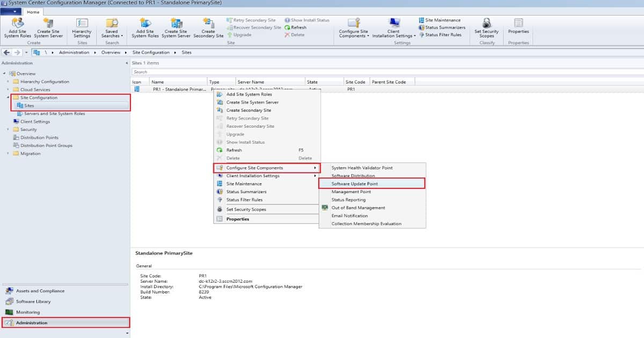The height and width of the screenshot is (338, 644).
Task: Switch to the Software Library workspace
Action: [33, 302]
